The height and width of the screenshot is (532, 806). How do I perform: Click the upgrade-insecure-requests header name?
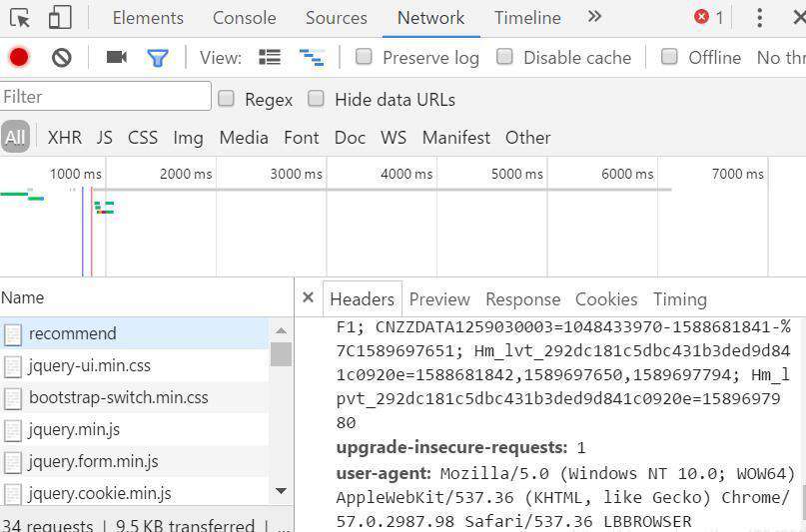451,448
